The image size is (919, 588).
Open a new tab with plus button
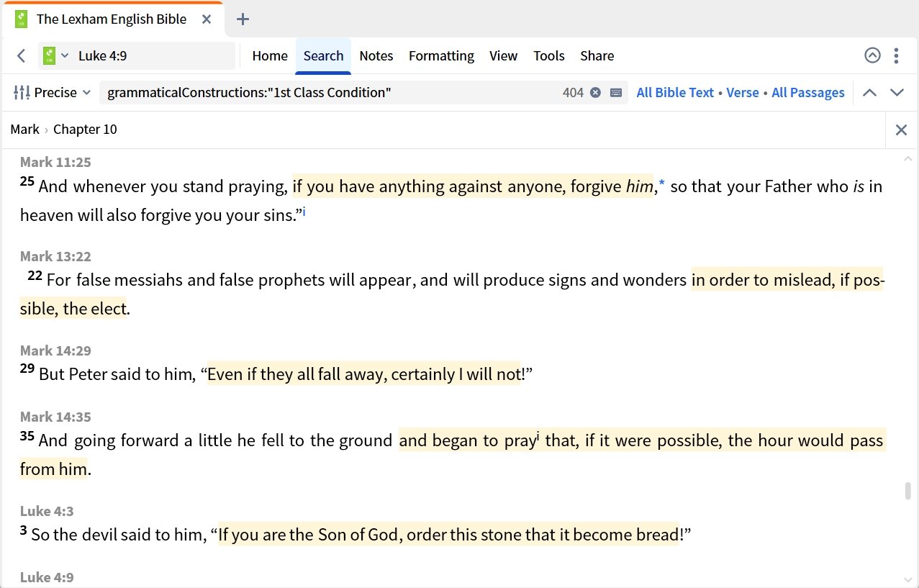[243, 19]
